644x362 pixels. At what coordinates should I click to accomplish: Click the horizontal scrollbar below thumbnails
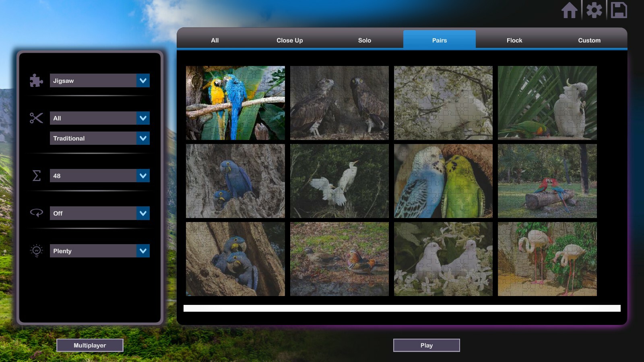(402, 307)
